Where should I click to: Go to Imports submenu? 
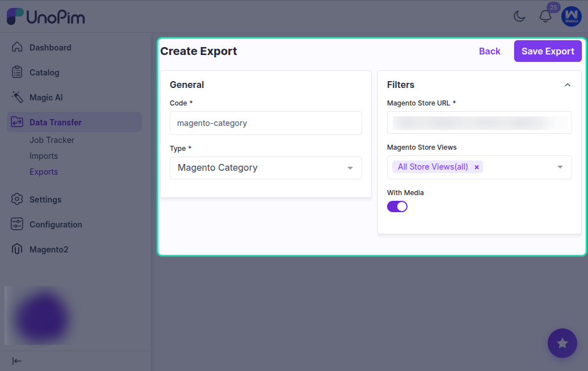pyautogui.click(x=44, y=156)
